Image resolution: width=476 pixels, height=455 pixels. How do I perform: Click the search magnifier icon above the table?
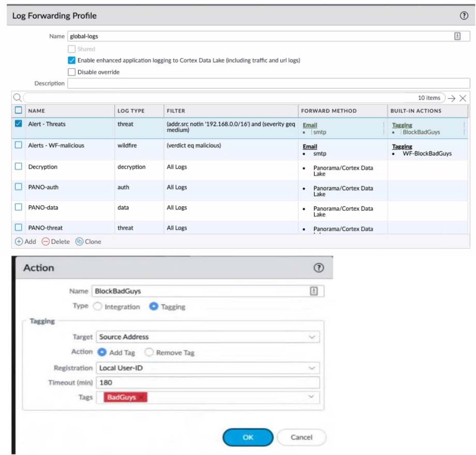[x=17, y=98]
